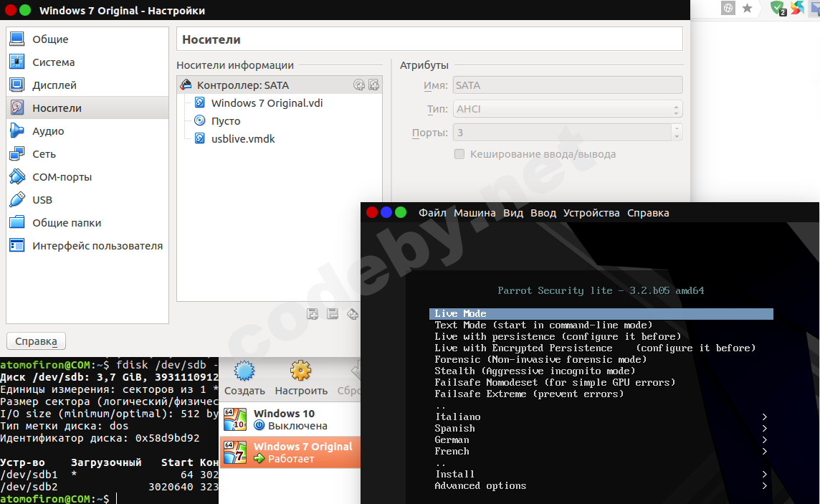This screenshot has width=820, height=504.
Task: Open the Тип AHCI dropdown
Action: [x=568, y=109]
